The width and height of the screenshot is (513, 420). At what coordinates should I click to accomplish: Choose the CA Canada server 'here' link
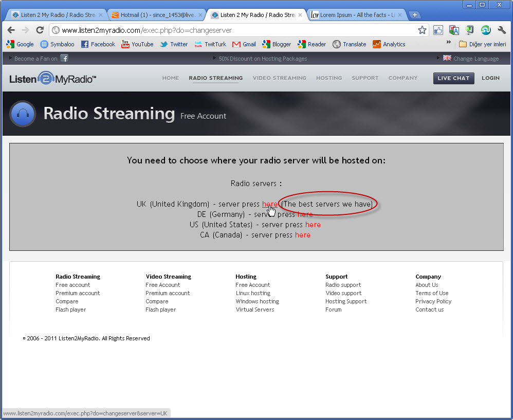303,235
